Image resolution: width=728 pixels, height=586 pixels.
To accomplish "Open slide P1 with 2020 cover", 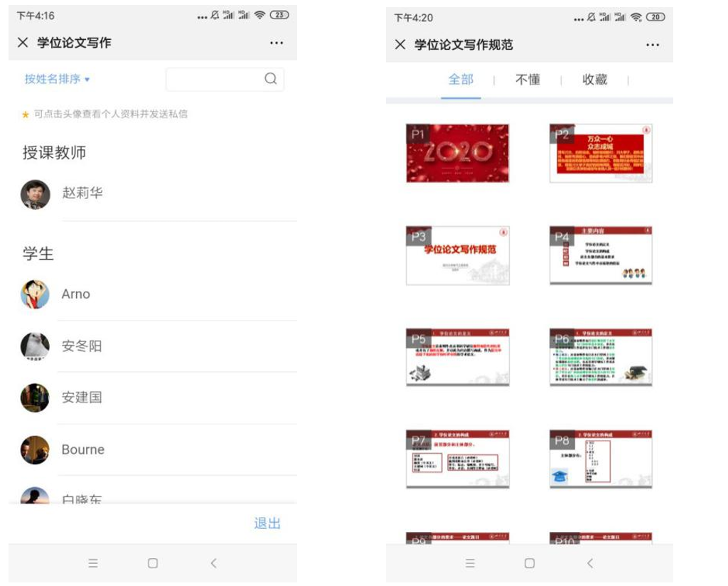I will click(x=457, y=153).
